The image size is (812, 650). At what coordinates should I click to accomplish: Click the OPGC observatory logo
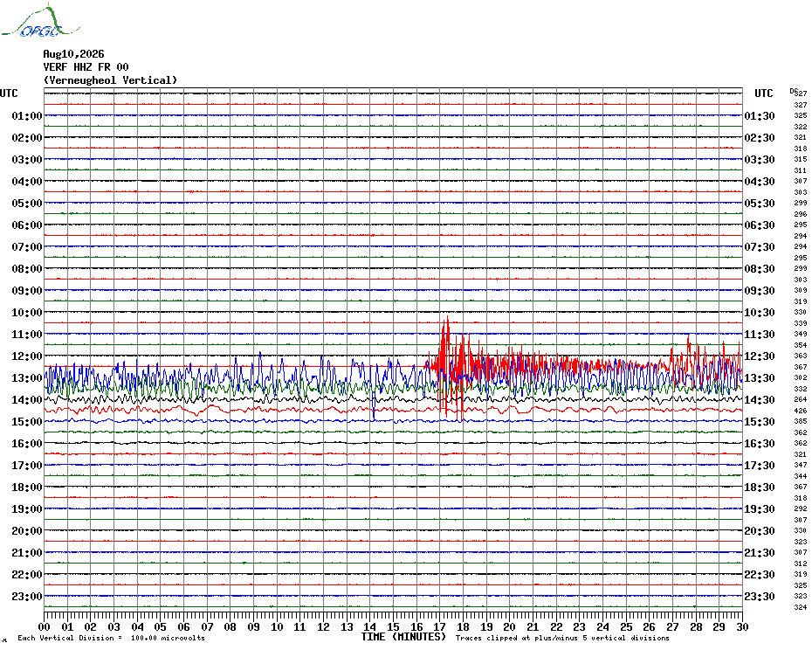point(41,21)
